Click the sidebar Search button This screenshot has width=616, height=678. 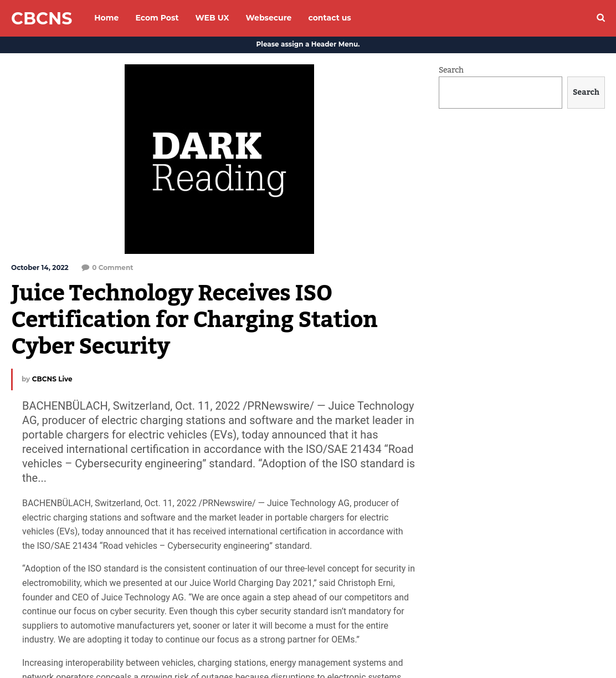(586, 93)
